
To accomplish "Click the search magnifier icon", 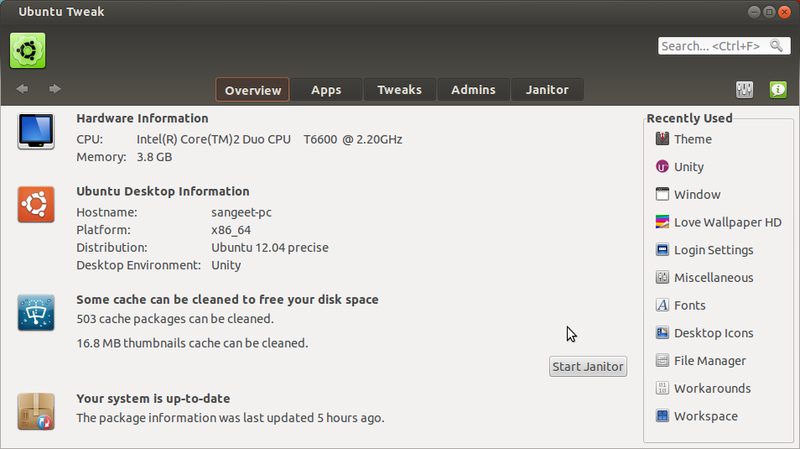I will [777, 46].
